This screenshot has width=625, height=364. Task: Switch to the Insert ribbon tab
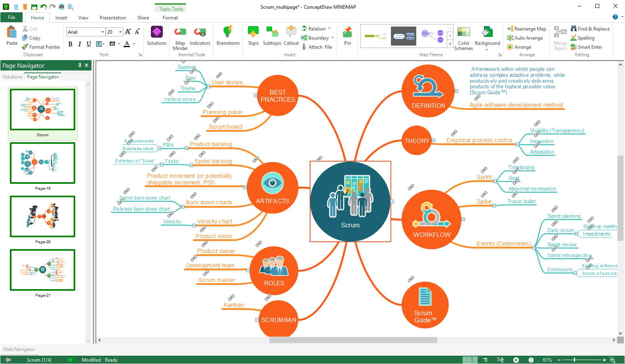(x=61, y=18)
